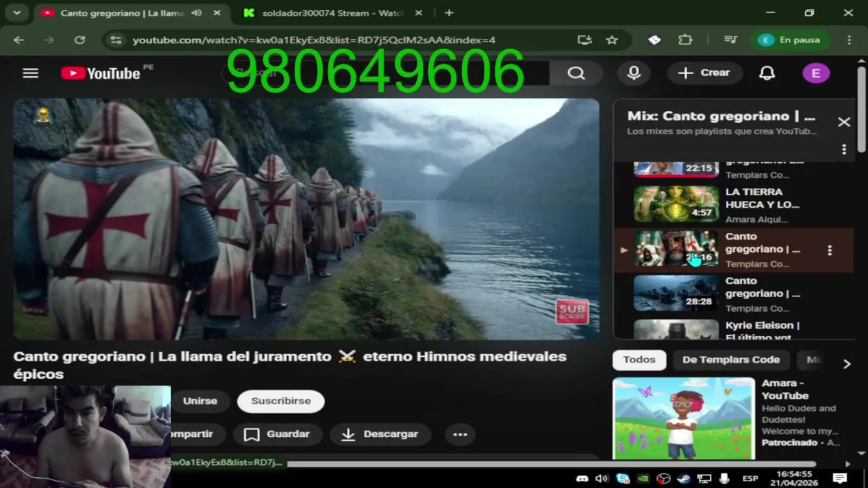The width and height of the screenshot is (868, 488).
Task: Open the volume tray icon
Action: point(601,479)
